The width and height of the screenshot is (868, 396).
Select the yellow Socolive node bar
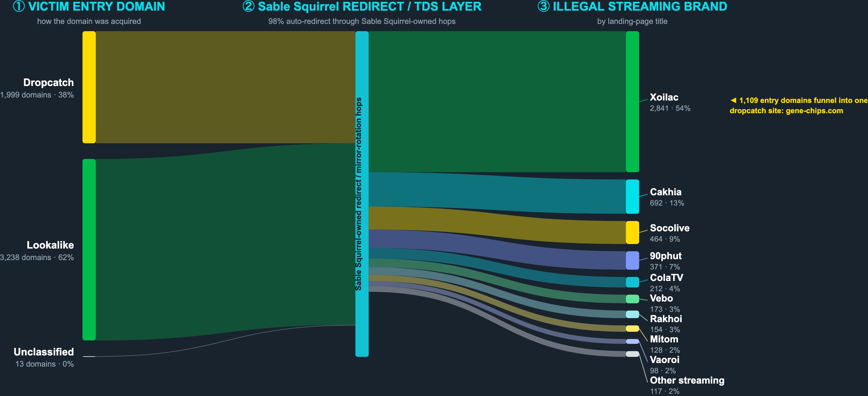click(633, 232)
